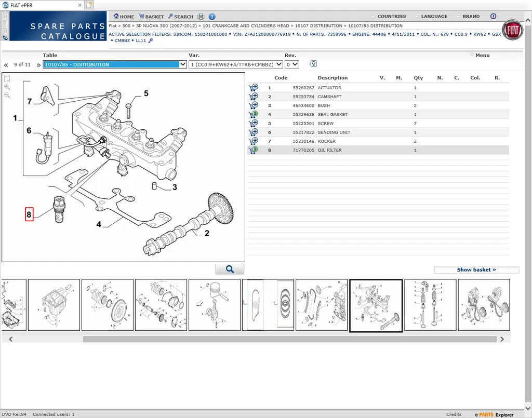532x418 pixels.
Task: Click the Show basket link
Action: pyautogui.click(x=476, y=269)
